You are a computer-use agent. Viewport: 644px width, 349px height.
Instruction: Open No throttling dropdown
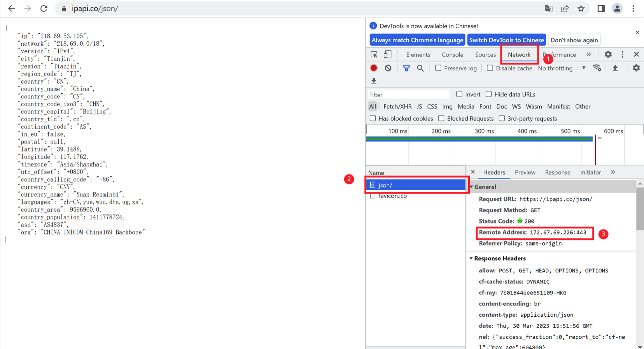click(562, 68)
